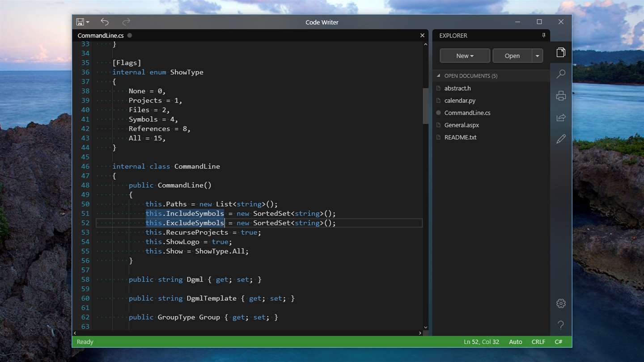Image resolution: width=644 pixels, height=362 pixels.
Task: Open the Print sidebar icon
Action: tap(561, 96)
